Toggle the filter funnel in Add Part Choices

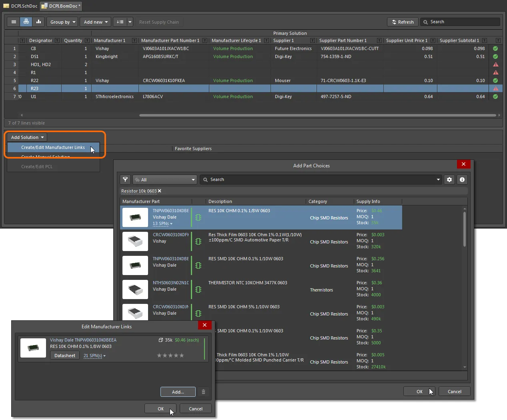pyautogui.click(x=125, y=179)
